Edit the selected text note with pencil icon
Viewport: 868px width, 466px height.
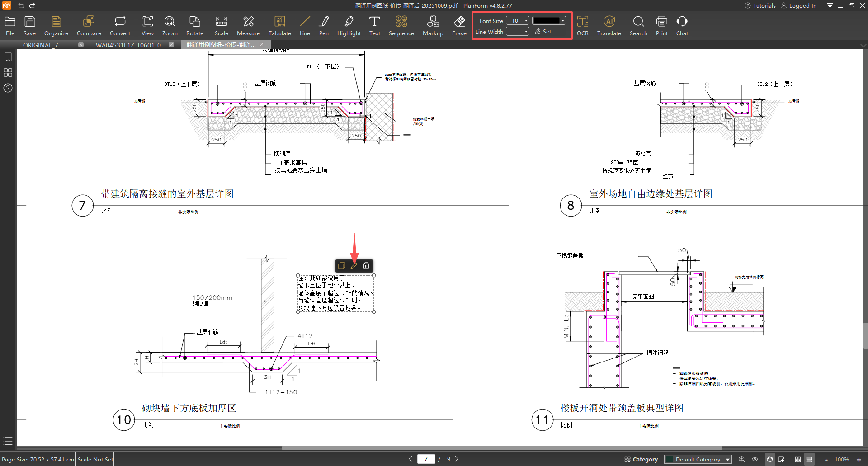(354, 266)
